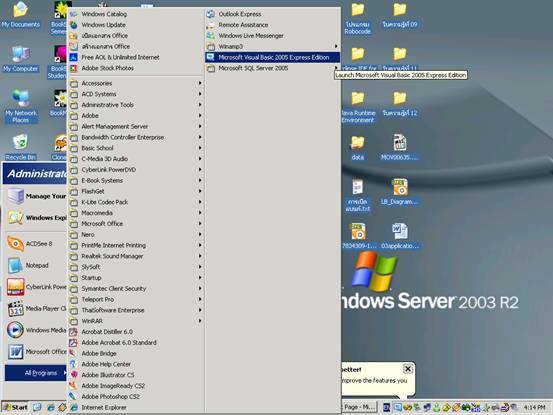Select Microsoft Visual Basic 2005 Express Edition
Viewport: 553px width, 415px height.
click(x=273, y=57)
